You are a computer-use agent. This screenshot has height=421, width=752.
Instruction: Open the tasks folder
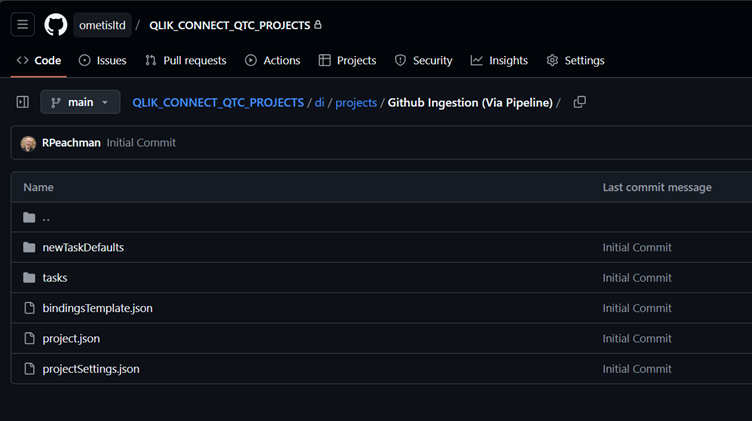pos(55,278)
